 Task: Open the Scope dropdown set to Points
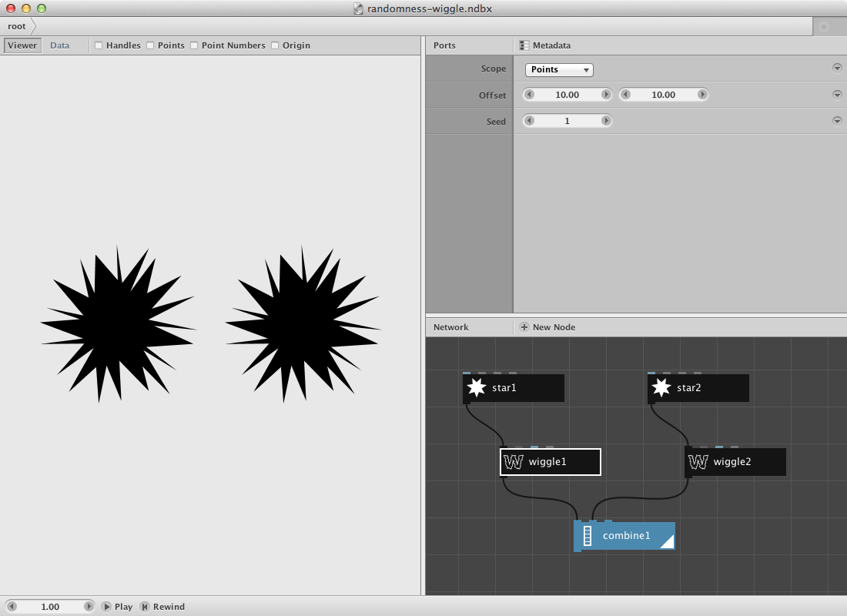point(559,70)
